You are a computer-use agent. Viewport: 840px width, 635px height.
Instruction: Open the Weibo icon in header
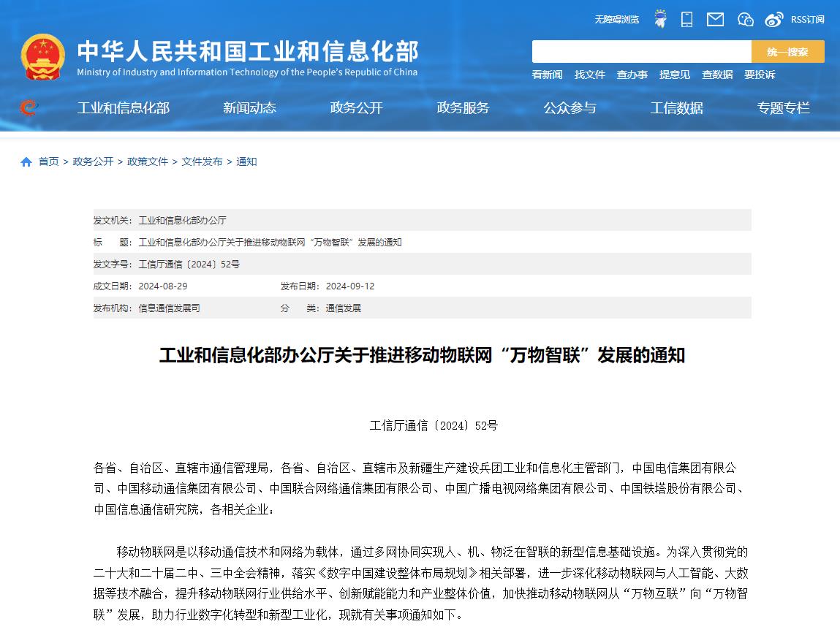point(773,20)
